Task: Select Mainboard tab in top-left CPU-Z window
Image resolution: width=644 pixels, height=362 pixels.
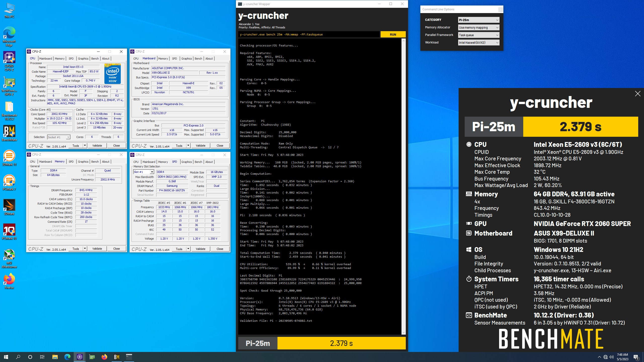Action: 46,59
